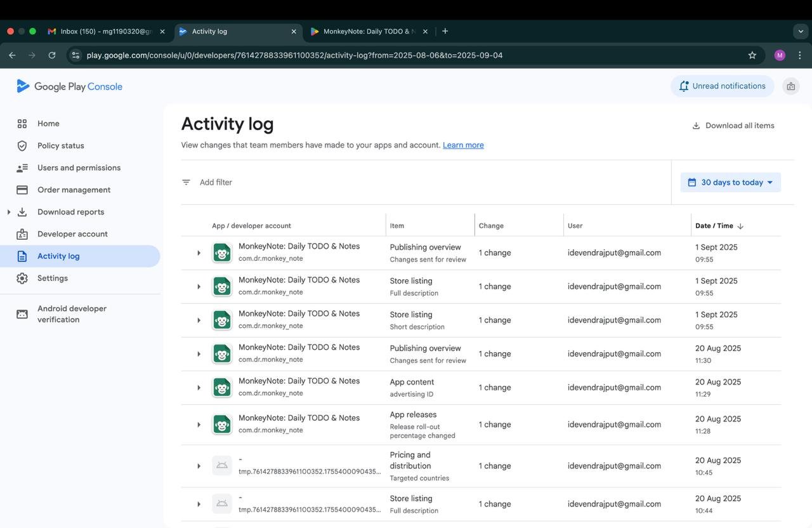Screen dimensions: 812x528
Task: Open the Developer account badge icon
Action: (x=22, y=234)
